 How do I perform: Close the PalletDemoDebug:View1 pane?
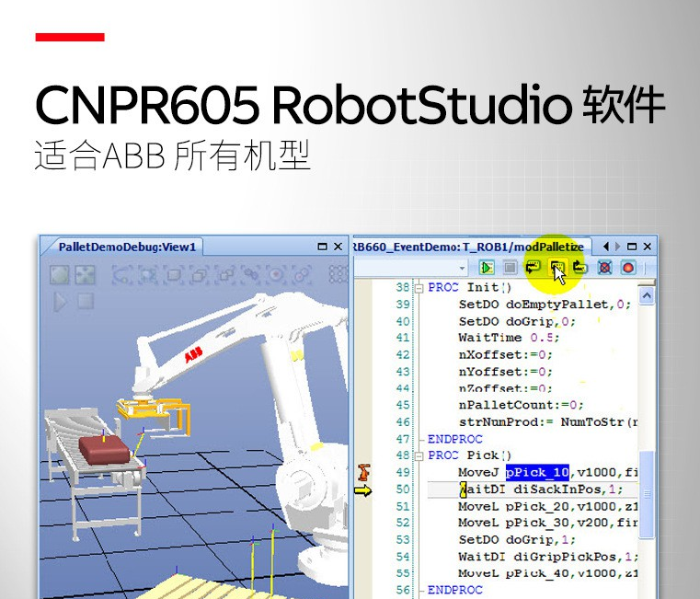(338, 247)
